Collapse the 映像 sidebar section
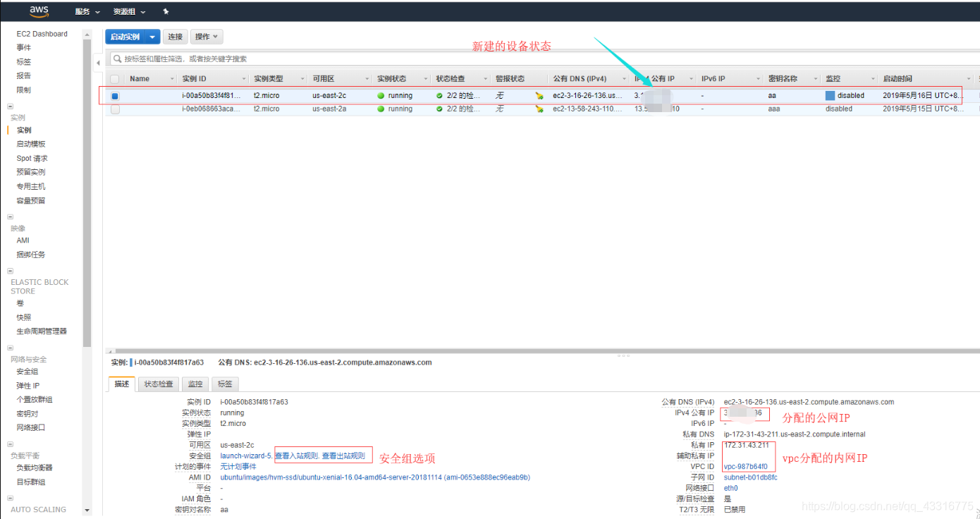Viewport: 980px width, 519px height. [x=11, y=217]
